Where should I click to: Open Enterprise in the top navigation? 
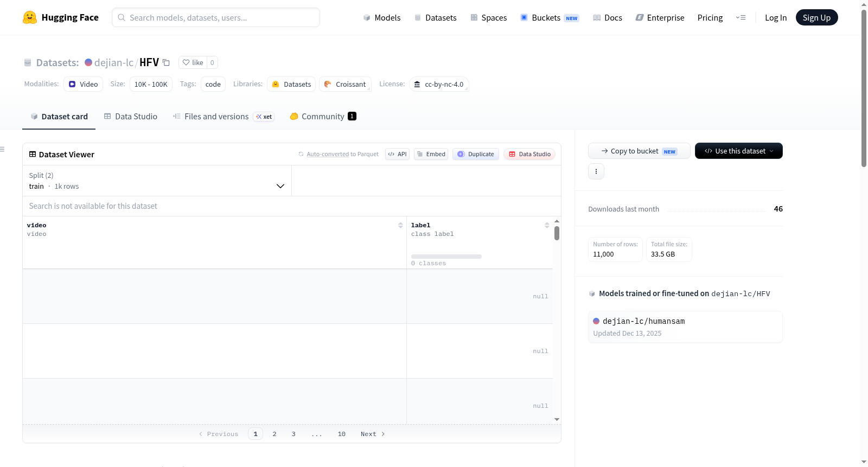point(660,17)
